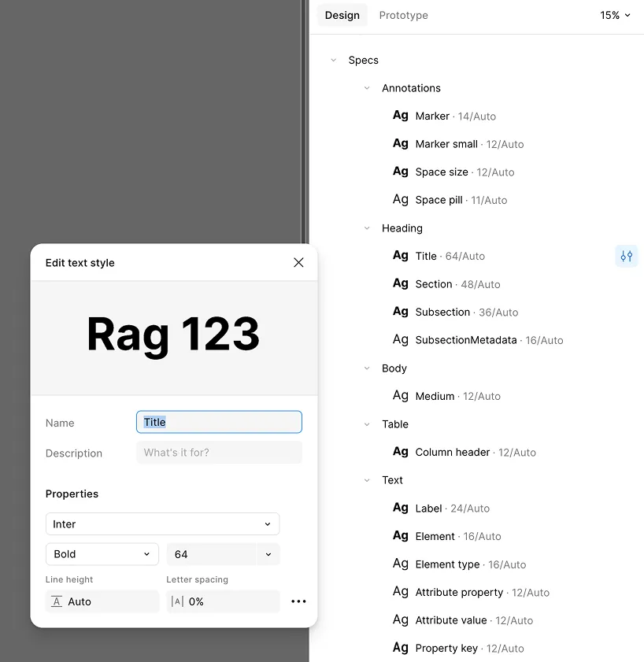Collapse the Annotations group
Viewport: 644px width, 662px height.
(367, 88)
